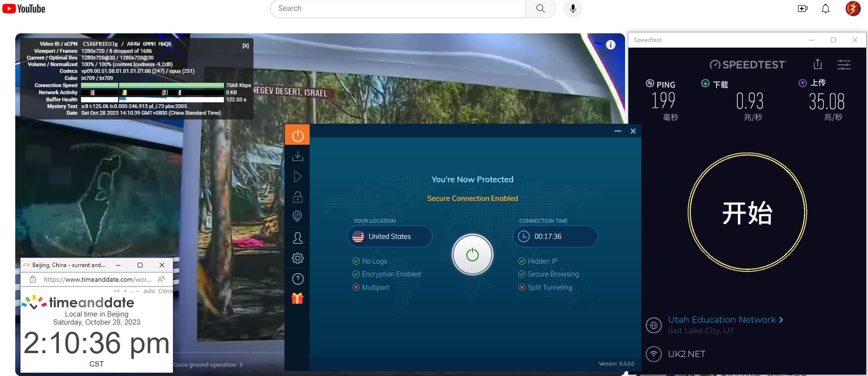Expand the Utah Education Network server chooser
868x376 pixels.
coord(725,320)
